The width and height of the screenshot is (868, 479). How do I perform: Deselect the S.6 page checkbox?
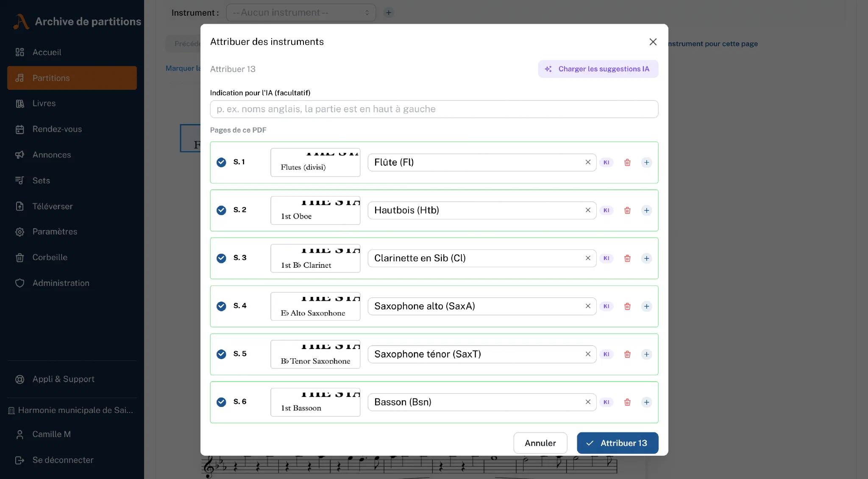tap(221, 402)
